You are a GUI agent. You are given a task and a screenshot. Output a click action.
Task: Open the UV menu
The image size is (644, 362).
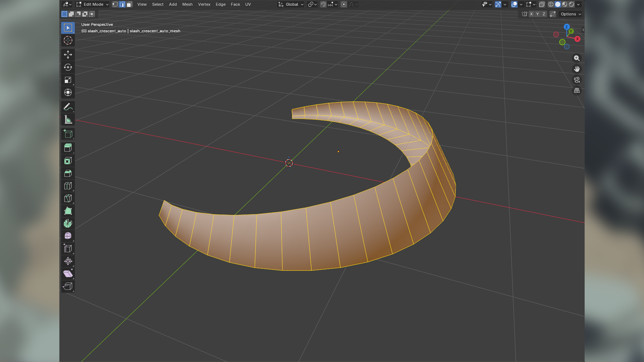pos(248,4)
